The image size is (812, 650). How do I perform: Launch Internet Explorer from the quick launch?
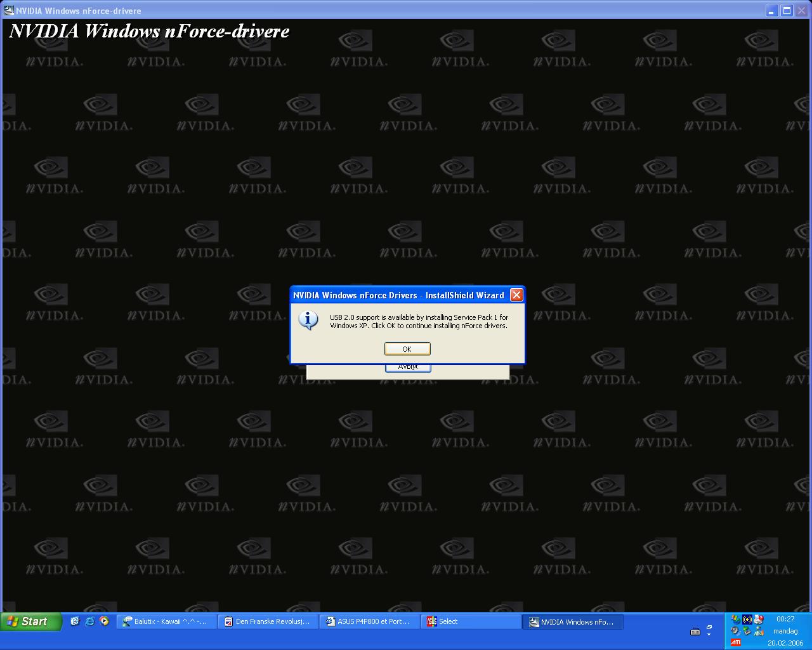click(89, 621)
